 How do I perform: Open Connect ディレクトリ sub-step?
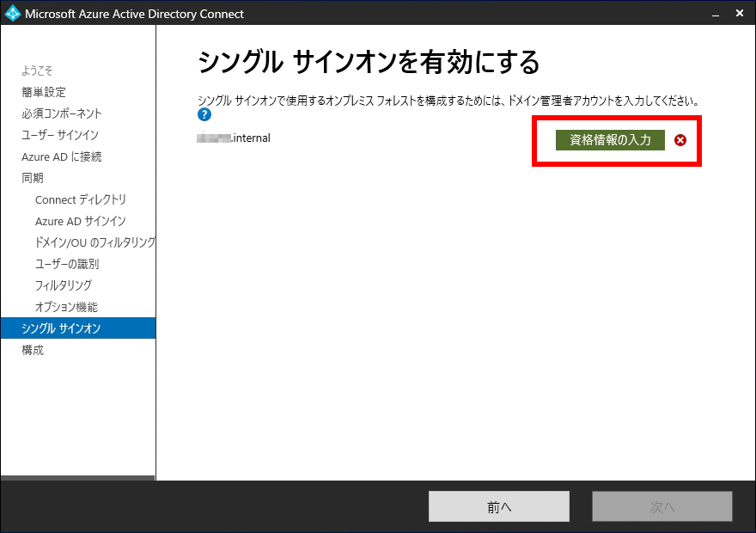[x=81, y=199]
